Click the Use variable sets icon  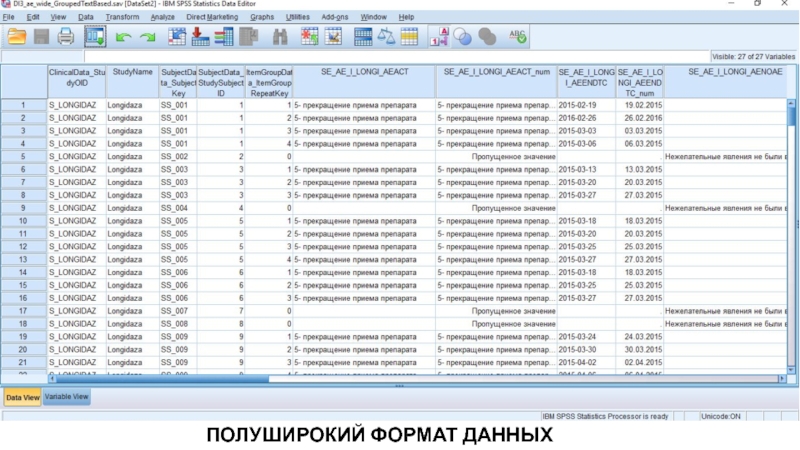pos(463,37)
